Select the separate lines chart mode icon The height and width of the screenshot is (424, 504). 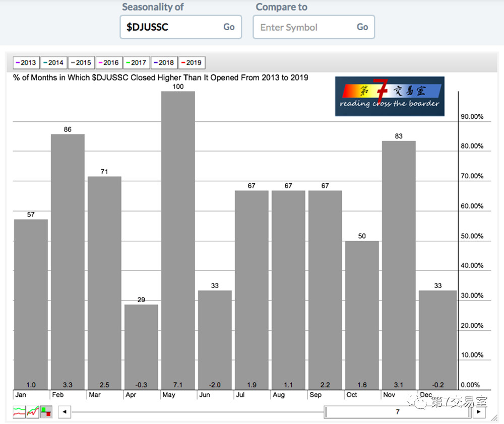19,412
